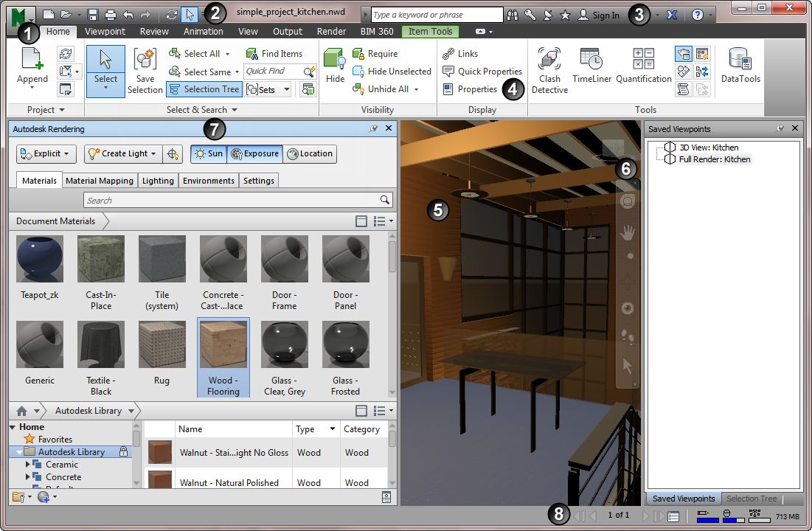Click the DataTools icon

pos(740,66)
